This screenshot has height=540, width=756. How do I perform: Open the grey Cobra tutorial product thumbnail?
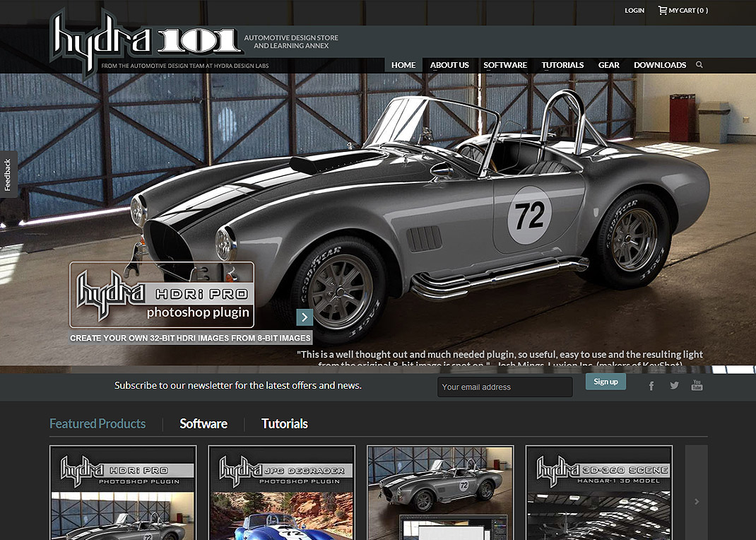tap(440, 493)
